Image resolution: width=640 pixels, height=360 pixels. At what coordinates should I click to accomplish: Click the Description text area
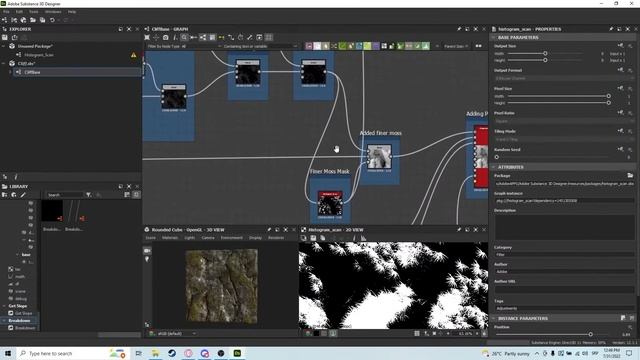click(564, 227)
